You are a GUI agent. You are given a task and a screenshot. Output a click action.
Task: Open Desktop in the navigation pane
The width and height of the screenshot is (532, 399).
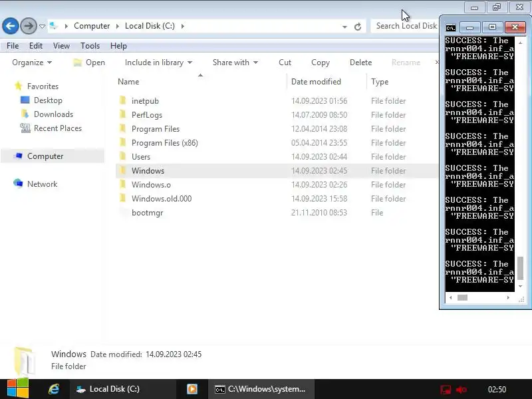(x=48, y=100)
